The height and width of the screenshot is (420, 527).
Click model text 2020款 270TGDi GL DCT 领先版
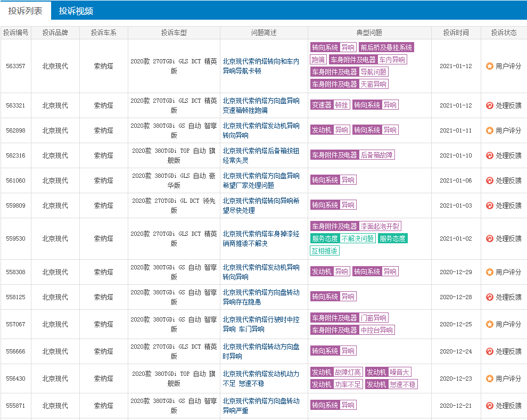pyautogui.click(x=174, y=205)
